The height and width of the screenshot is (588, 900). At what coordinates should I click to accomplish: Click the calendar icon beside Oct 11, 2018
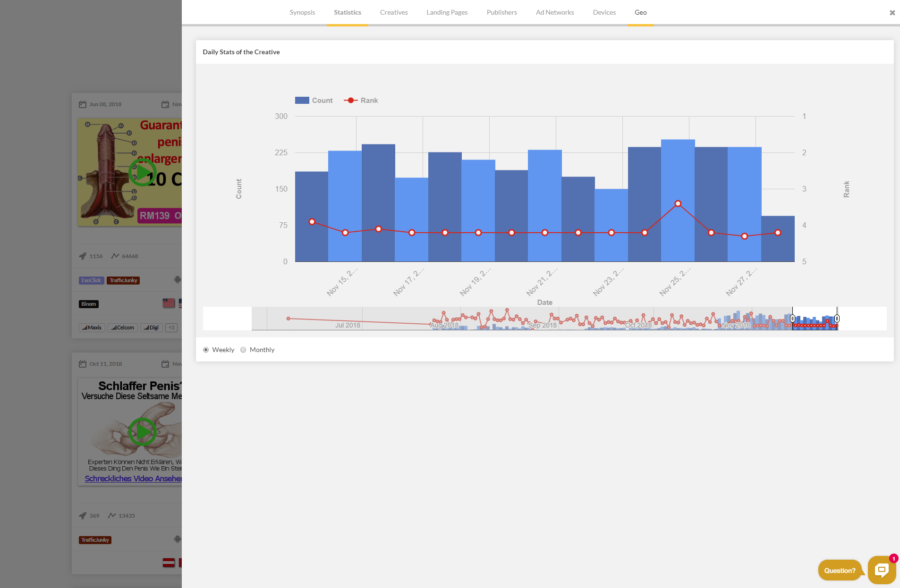(83, 364)
